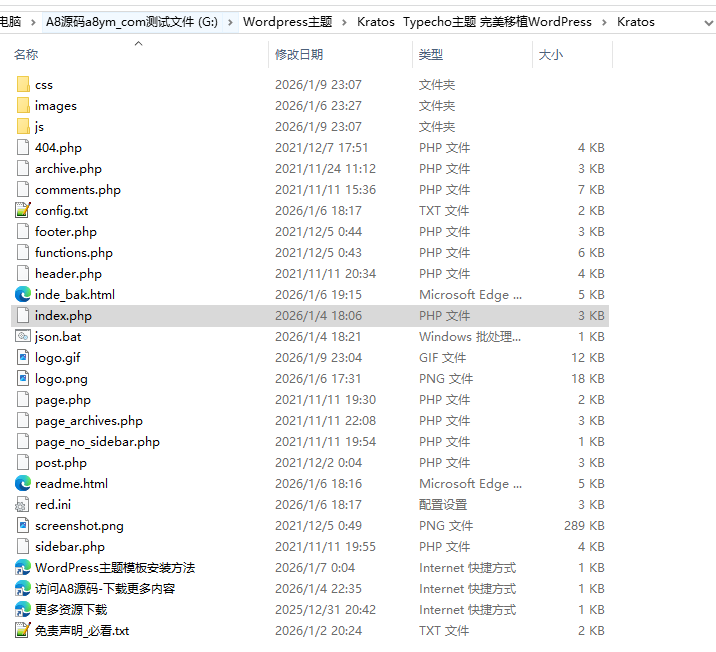
Task: Click date 2025/12/31 20:42
Action: pos(326,610)
